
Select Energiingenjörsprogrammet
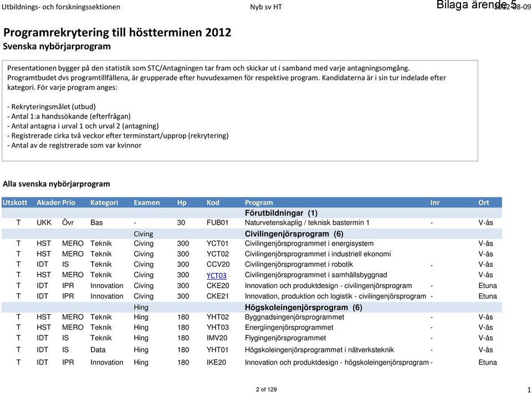(289, 328)
